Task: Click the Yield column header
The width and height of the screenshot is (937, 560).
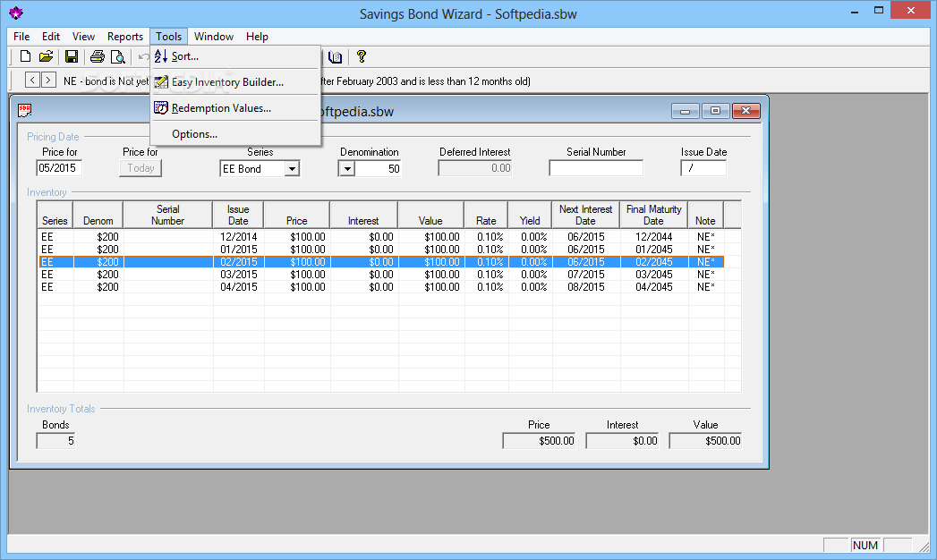Action: pos(530,215)
